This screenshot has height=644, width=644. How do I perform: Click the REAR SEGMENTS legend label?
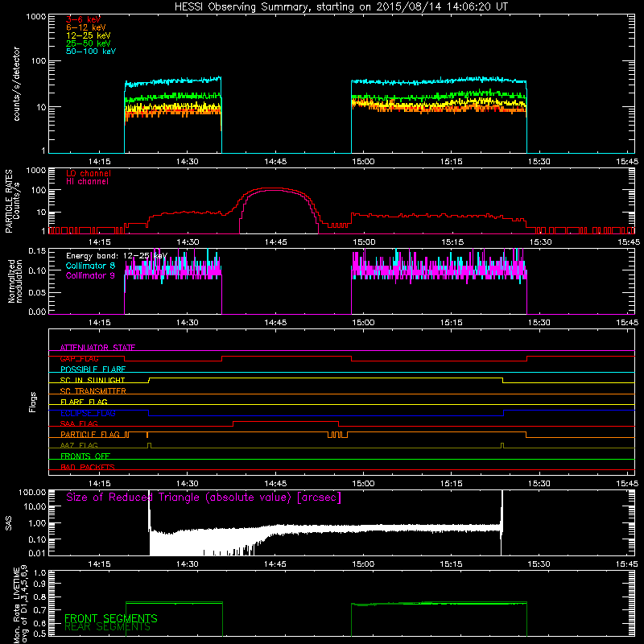pyautogui.click(x=107, y=627)
